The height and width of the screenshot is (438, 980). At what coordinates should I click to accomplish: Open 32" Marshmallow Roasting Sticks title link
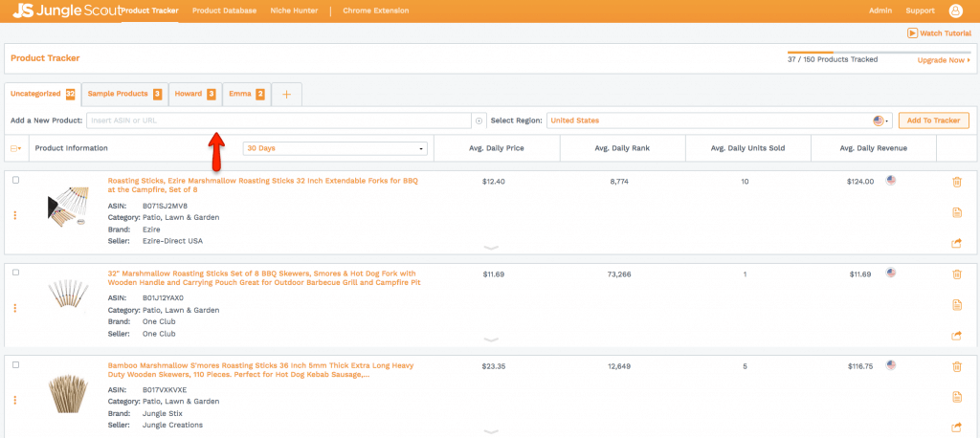click(264, 278)
